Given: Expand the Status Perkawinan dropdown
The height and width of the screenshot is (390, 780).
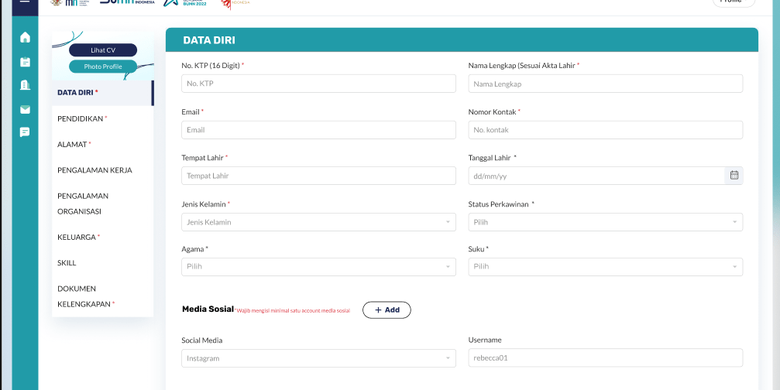Looking at the screenshot, I should (605, 222).
